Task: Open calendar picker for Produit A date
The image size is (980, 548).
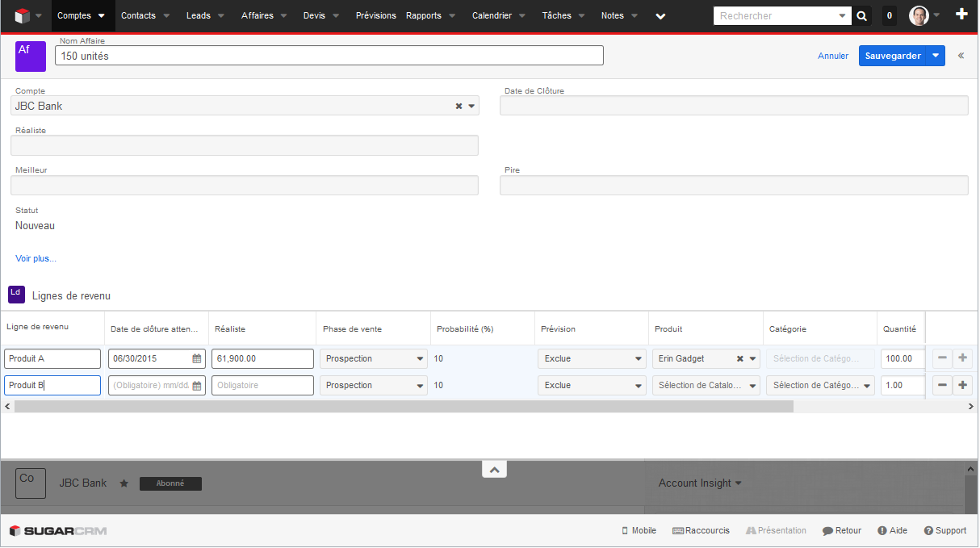Action: 196,359
